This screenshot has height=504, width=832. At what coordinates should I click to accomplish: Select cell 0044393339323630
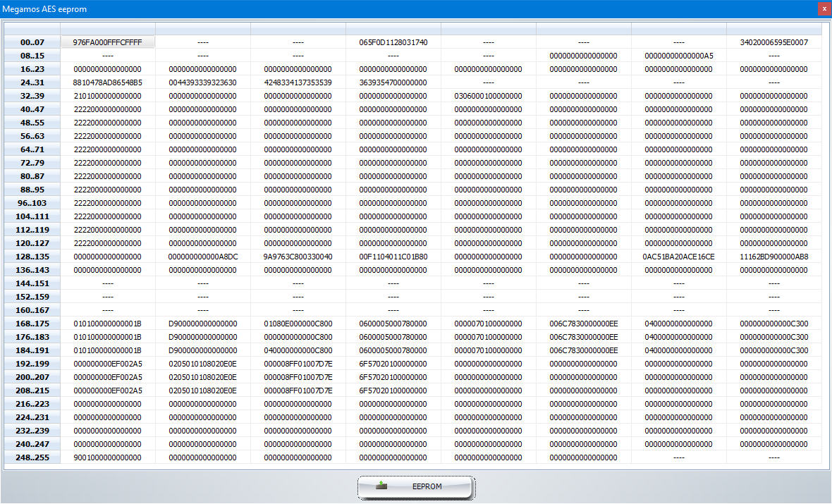coord(202,82)
